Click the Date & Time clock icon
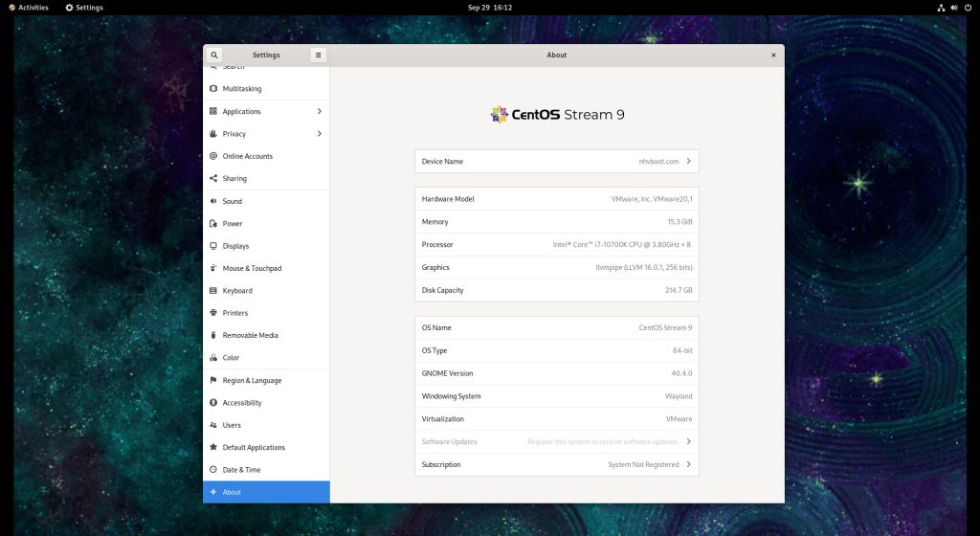Screen dimensions: 980x536 coord(213,469)
